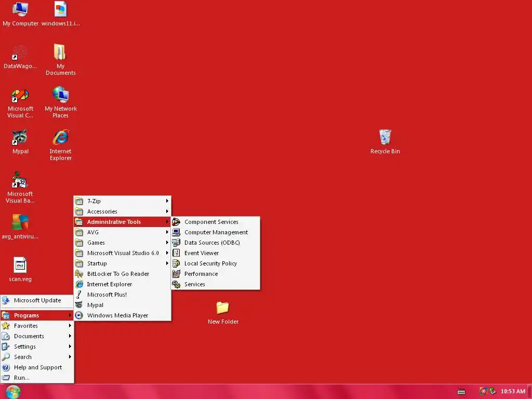Open Computer Management

point(216,232)
